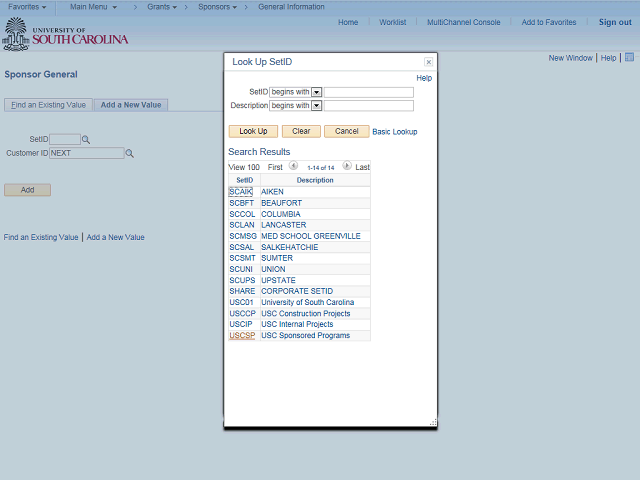Click the page personalization icon beside Help
Image resolution: width=640 pixels, height=480 pixels.
(629, 58)
